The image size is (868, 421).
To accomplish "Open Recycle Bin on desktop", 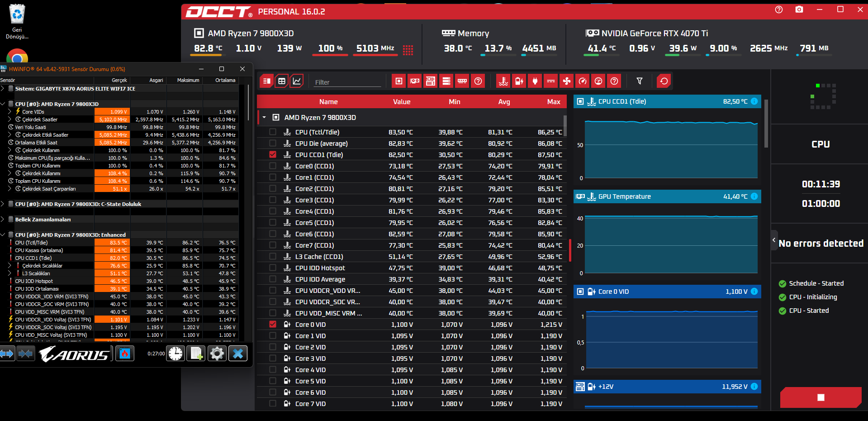I will pyautogui.click(x=17, y=22).
